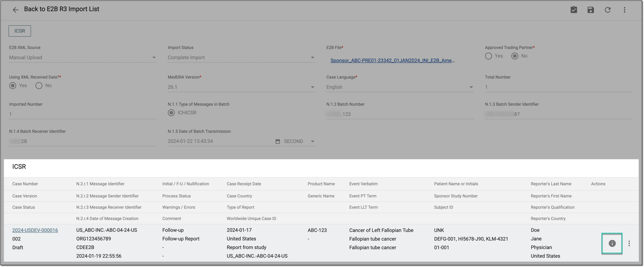Click the Actions column header
Screen dimensions: 644x267
[x=598, y=184]
